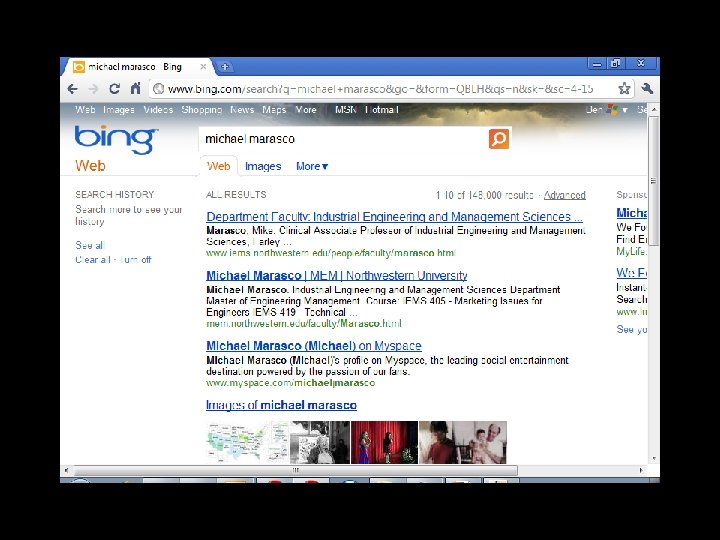This screenshot has height=540, width=720.
Task: Select the Web results tab
Action: point(219,166)
